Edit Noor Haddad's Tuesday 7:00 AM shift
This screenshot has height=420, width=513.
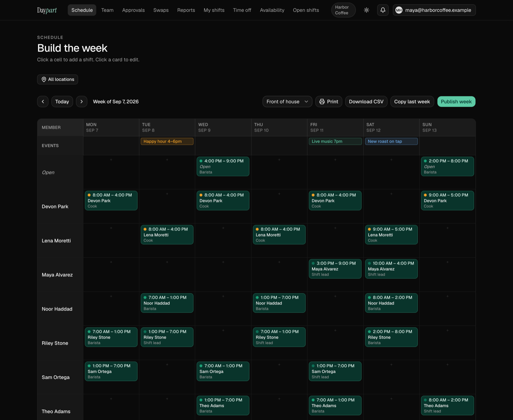coord(167,303)
